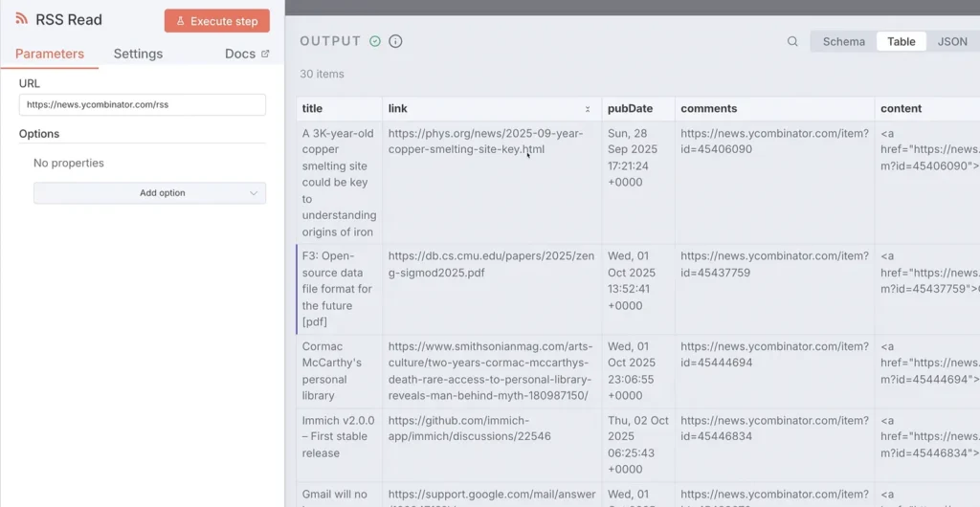Switch output view to JSON
980x507 pixels.
pos(951,41)
